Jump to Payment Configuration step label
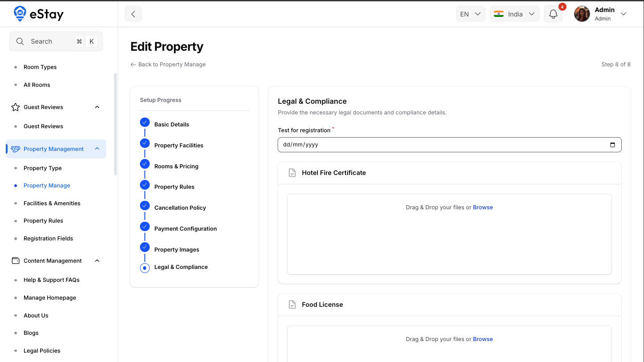The height and width of the screenshot is (362, 644). click(185, 229)
